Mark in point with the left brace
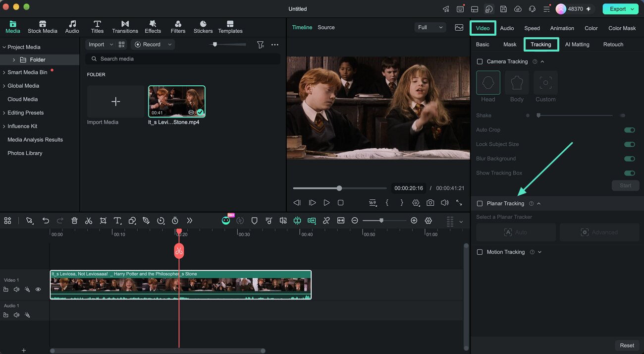The width and height of the screenshot is (644, 354). [x=387, y=203]
